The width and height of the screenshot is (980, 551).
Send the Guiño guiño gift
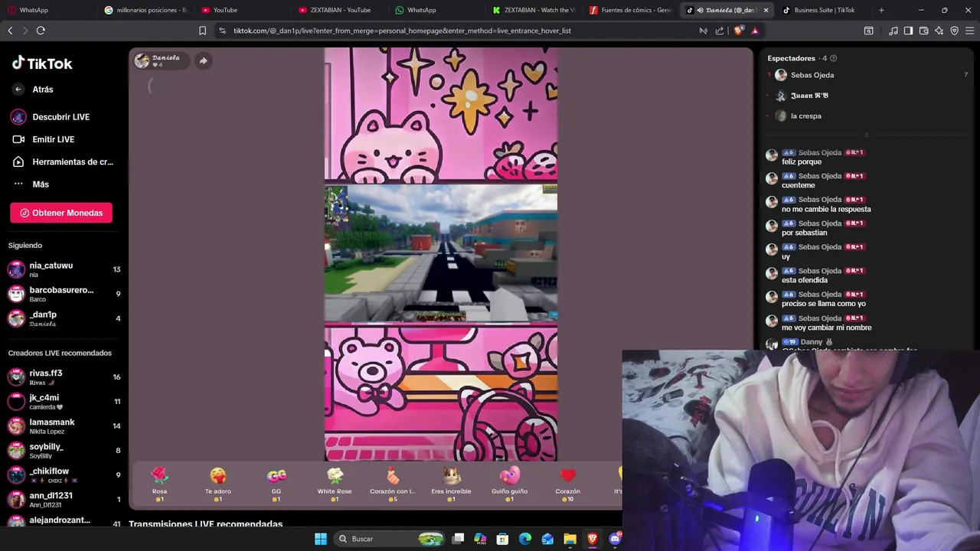click(x=509, y=484)
